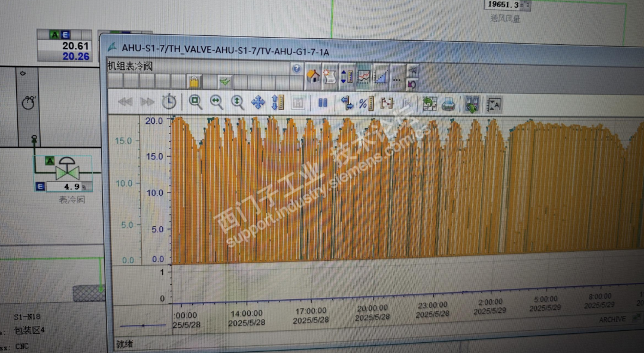Open the ramp view blue triangle icon
The image size is (644, 353).
click(x=380, y=78)
